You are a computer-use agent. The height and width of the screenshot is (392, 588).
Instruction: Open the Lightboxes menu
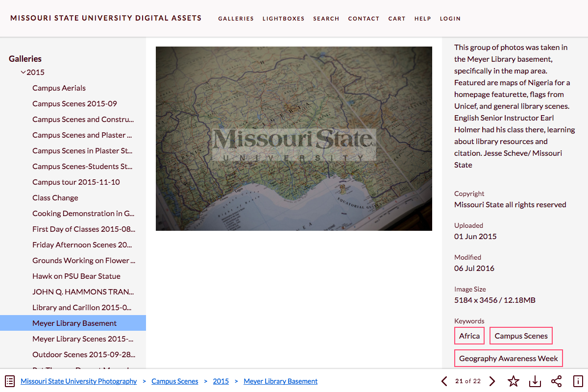(283, 19)
